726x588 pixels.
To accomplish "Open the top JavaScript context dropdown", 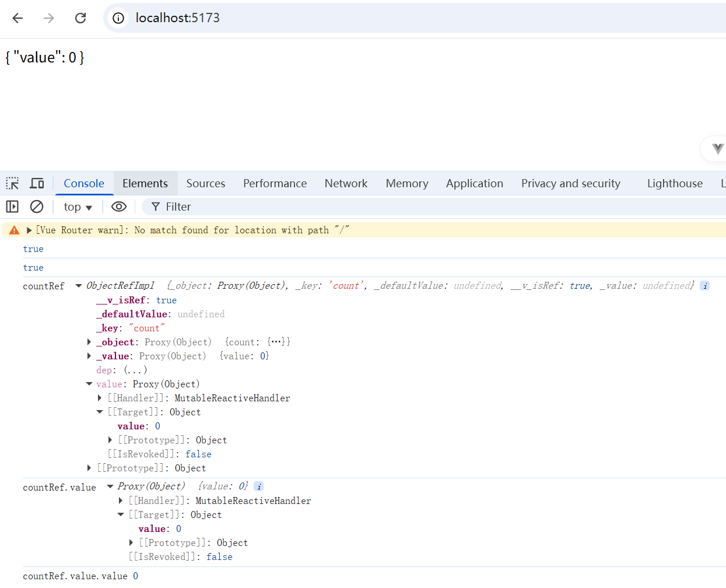I will [x=78, y=206].
